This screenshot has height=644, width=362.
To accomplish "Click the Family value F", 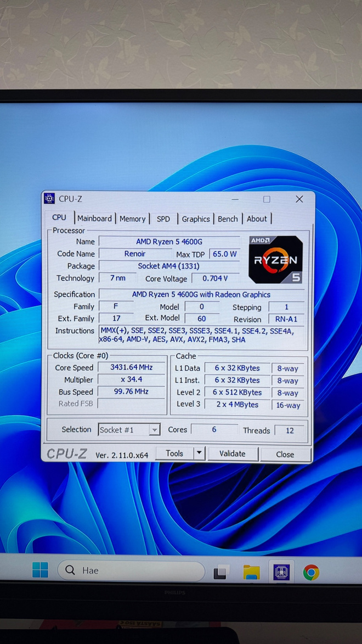I will [116, 306].
